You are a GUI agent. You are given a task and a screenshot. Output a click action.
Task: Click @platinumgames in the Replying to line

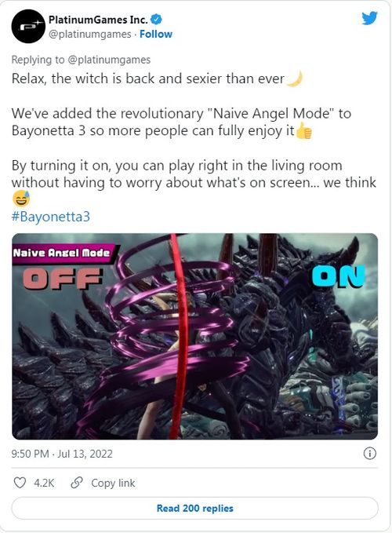coord(109,60)
